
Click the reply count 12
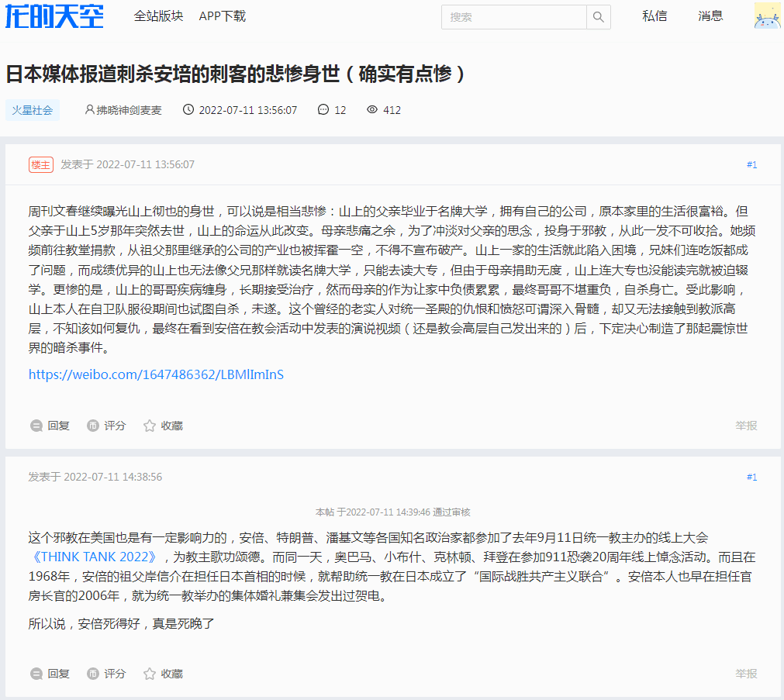pos(340,110)
